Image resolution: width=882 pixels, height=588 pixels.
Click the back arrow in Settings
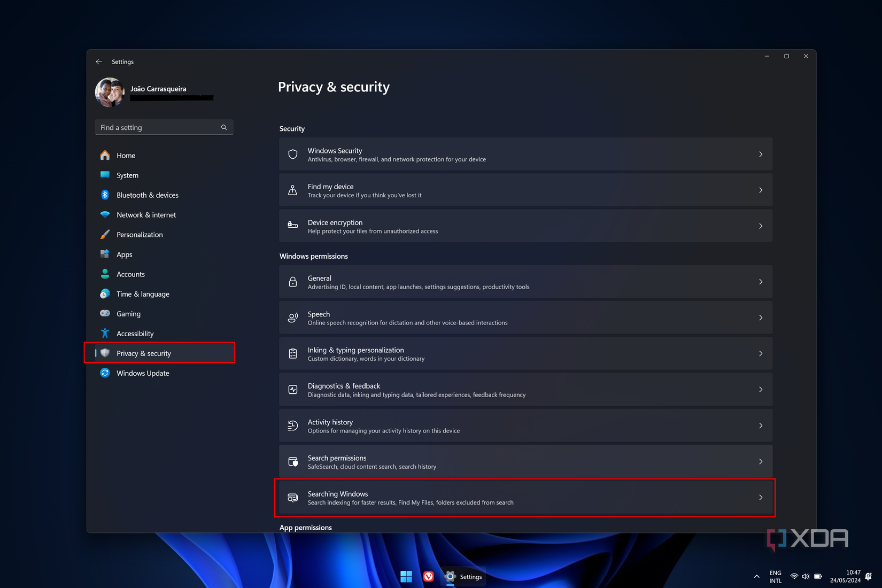[99, 61]
